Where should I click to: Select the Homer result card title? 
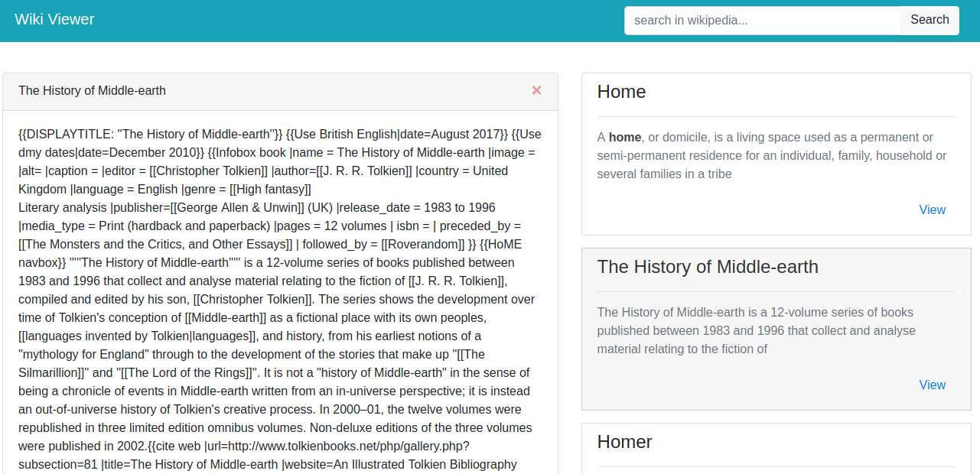[x=624, y=442]
